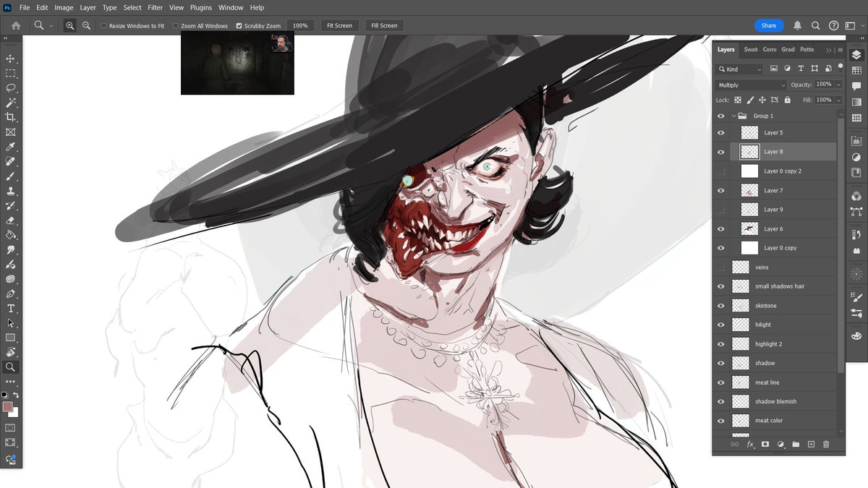Lock all attributes with padlock icon
The image size is (868, 488).
click(787, 100)
